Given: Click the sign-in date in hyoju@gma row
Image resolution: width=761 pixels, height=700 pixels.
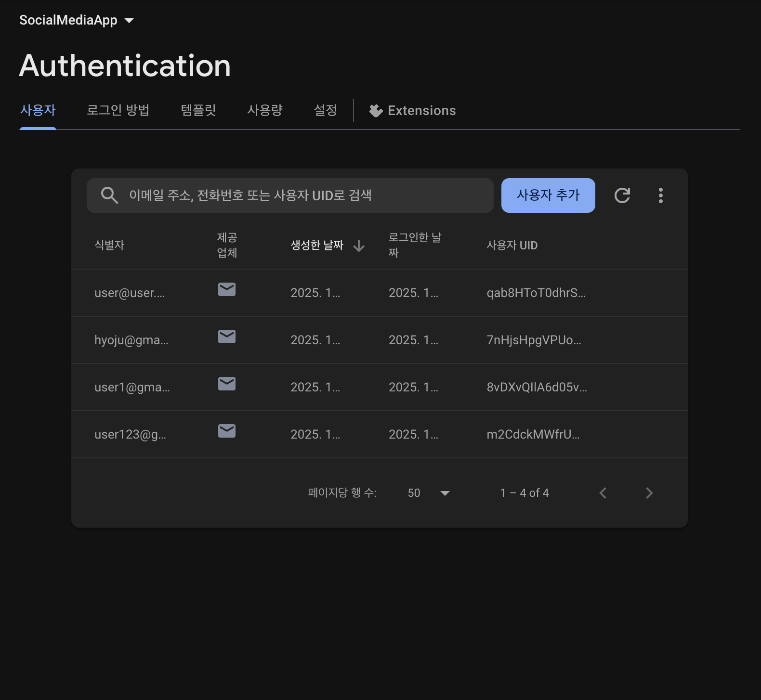Looking at the screenshot, I should 414,340.
